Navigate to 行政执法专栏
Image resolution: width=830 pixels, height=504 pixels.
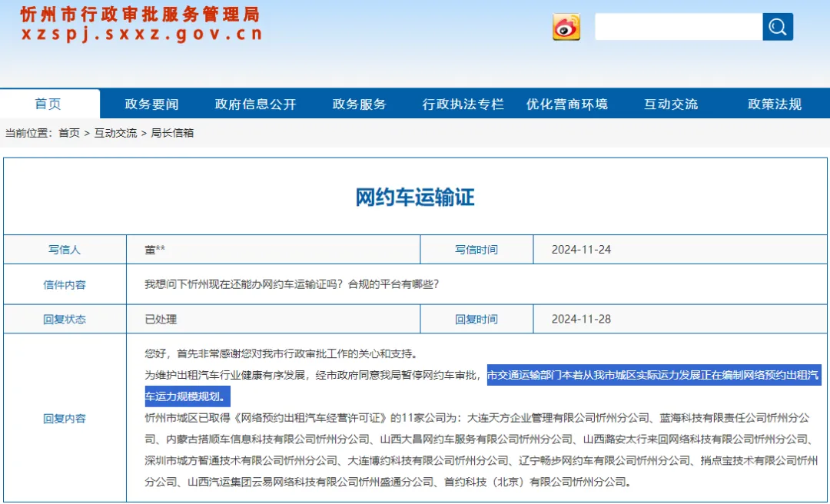pos(463,103)
